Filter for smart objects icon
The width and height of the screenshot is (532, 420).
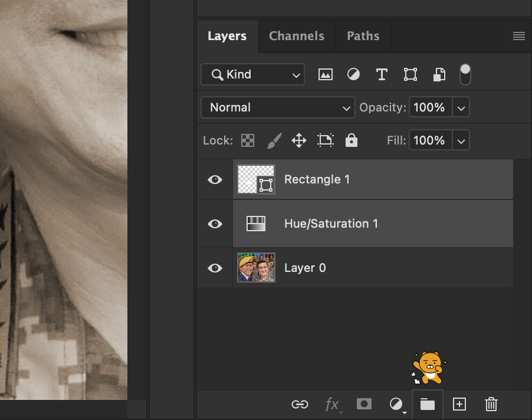click(x=439, y=74)
